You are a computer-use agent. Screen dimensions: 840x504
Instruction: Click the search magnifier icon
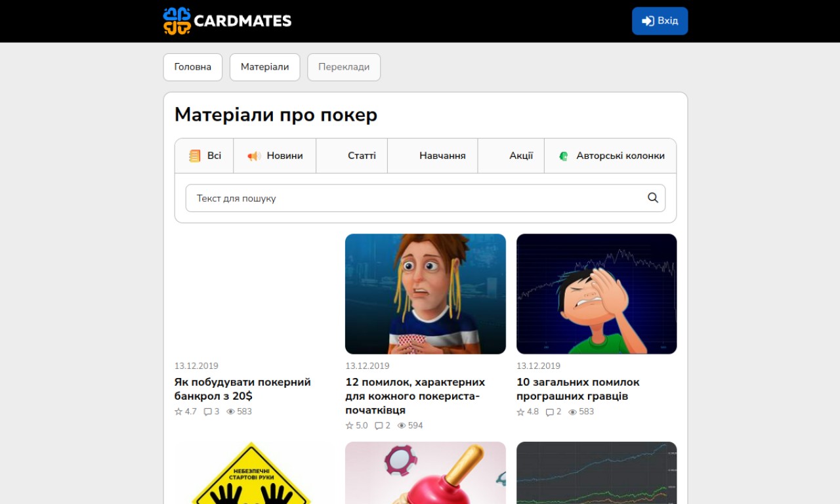653,198
